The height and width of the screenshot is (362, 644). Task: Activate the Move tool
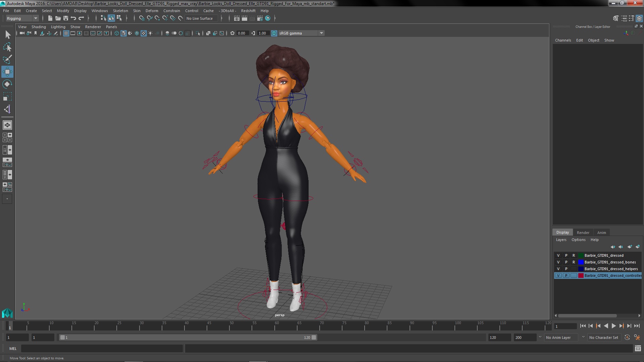[7, 72]
